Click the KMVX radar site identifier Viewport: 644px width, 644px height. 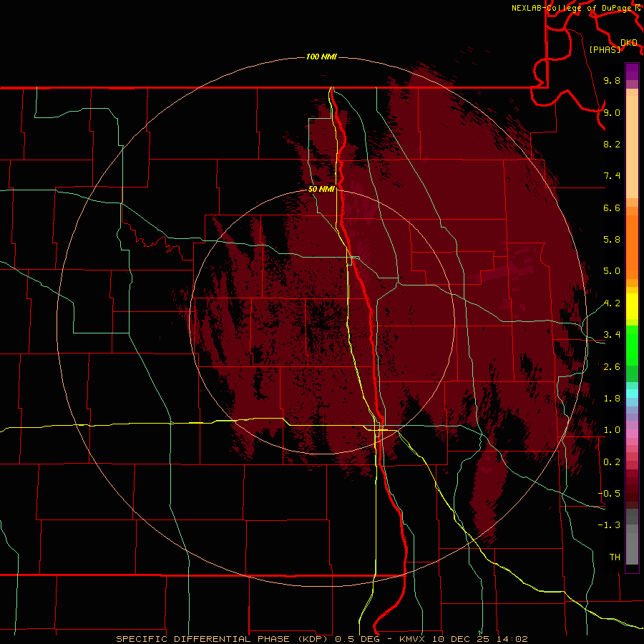click(411, 639)
